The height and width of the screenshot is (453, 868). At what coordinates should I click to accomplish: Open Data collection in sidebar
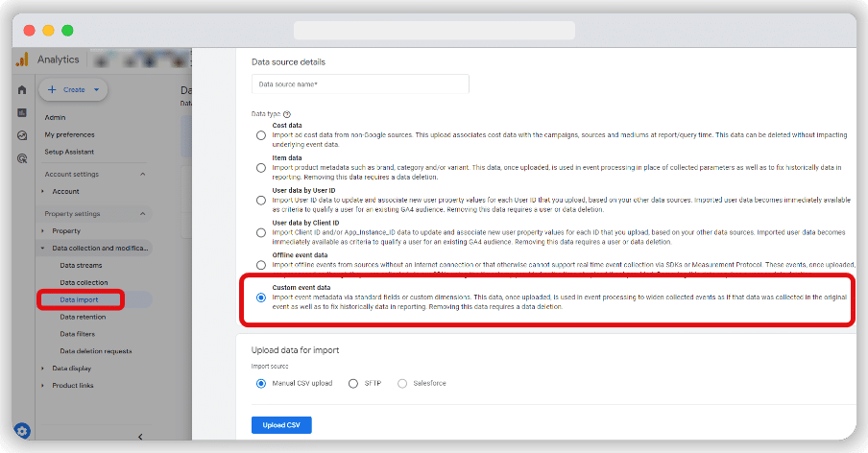tap(84, 282)
